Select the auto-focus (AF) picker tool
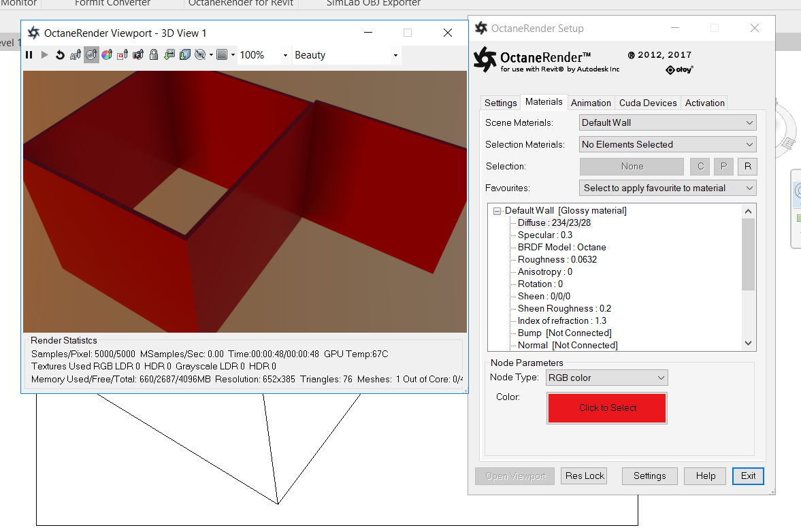This screenshot has height=532, width=801. click(76, 54)
